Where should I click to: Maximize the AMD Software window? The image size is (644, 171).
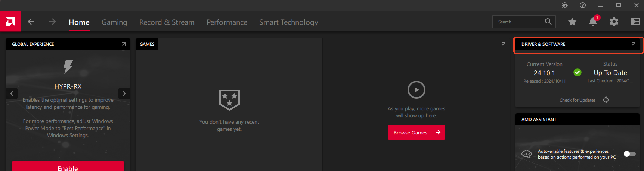pos(619,5)
